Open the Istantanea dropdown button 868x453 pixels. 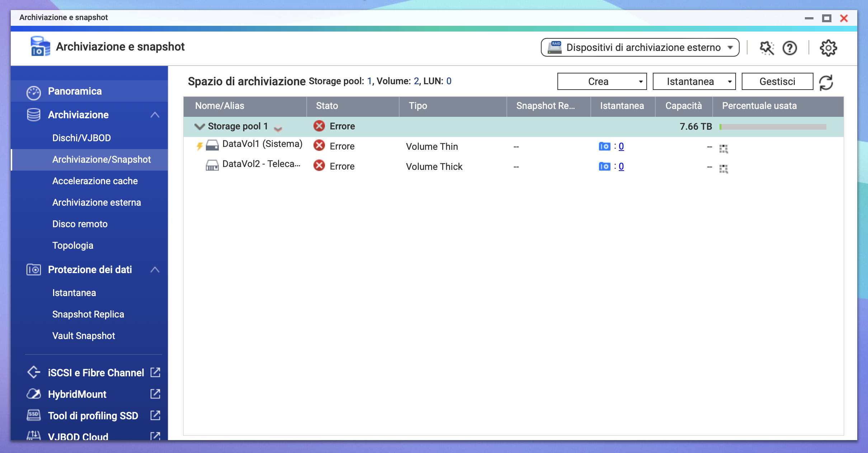694,81
